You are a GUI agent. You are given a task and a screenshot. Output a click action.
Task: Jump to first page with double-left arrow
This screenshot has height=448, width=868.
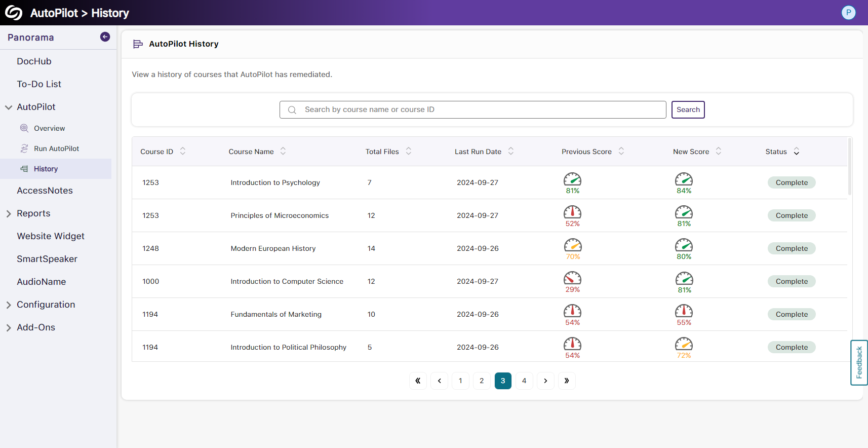[418, 381]
